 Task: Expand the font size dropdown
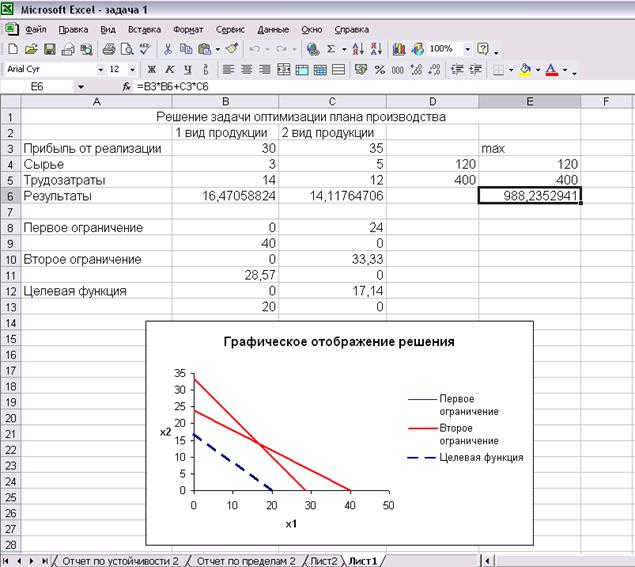click(x=133, y=70)
